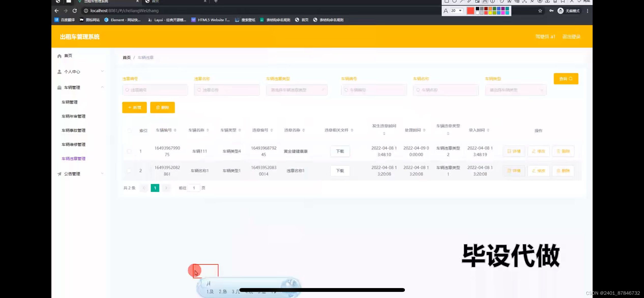Image resolution: width=644 pixels, height=298 pixels.
Task: Open the 车辆违章类型 filter dropdown
Action: (297, 90)
